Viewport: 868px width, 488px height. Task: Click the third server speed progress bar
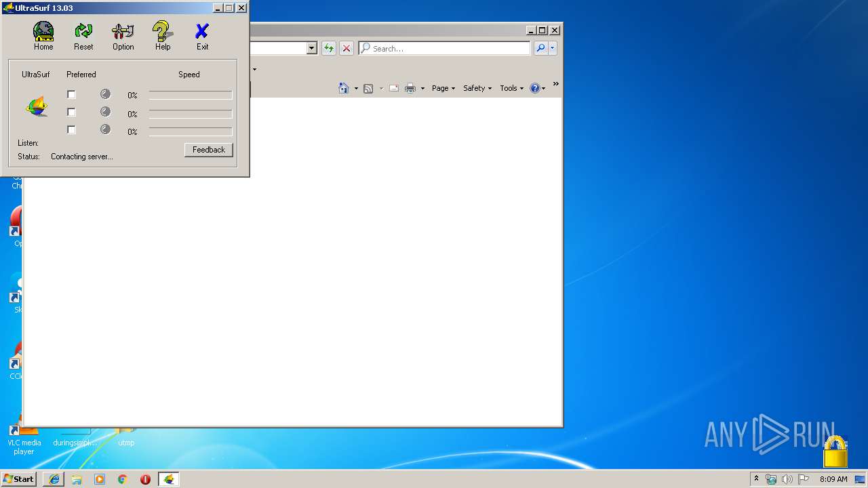click(x=191, y=131)
